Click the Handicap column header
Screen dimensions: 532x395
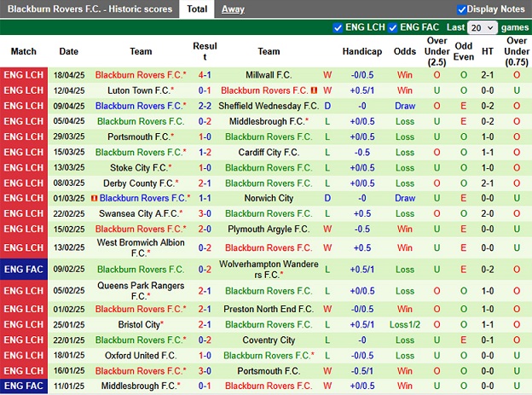point(362,51)
